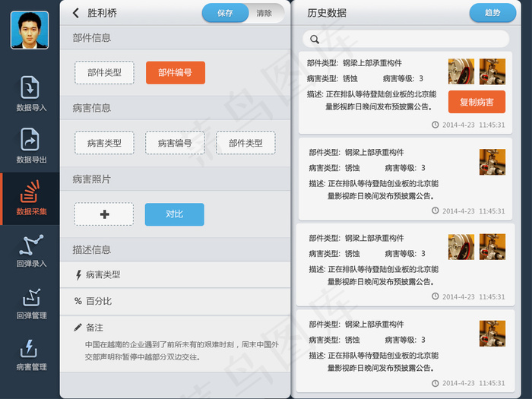Viewport: 532px width, 399px height.
Task: Click the blue 对比 (compare) button
Action: tap(174, 214)
